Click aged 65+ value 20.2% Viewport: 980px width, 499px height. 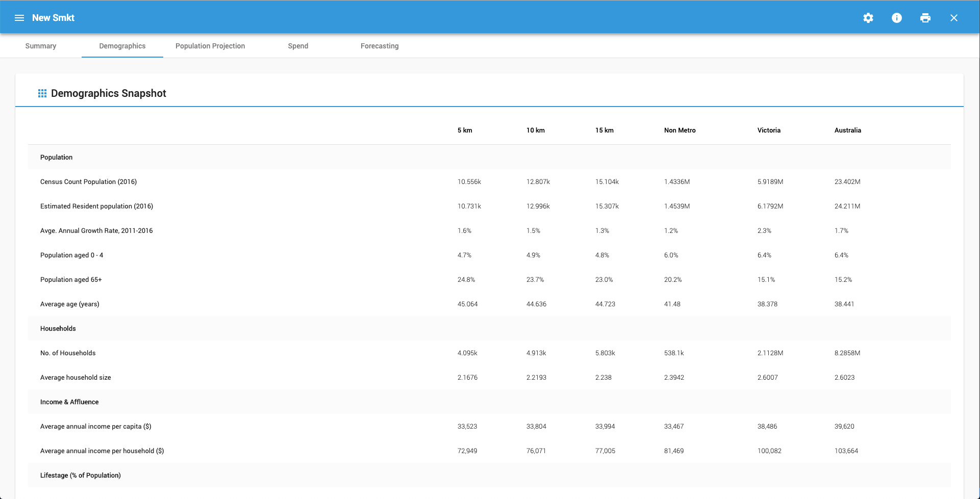point(673,280)
